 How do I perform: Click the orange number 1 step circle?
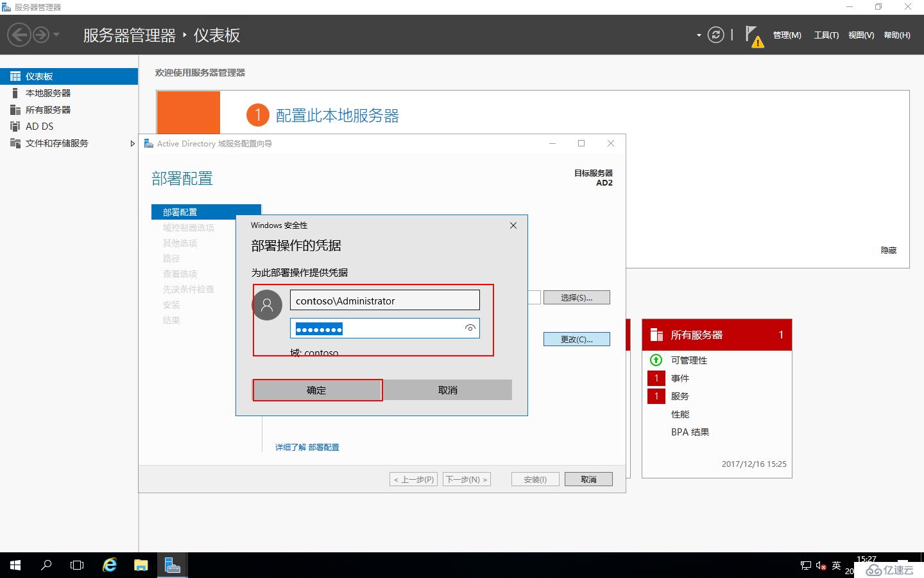point(257,115)
